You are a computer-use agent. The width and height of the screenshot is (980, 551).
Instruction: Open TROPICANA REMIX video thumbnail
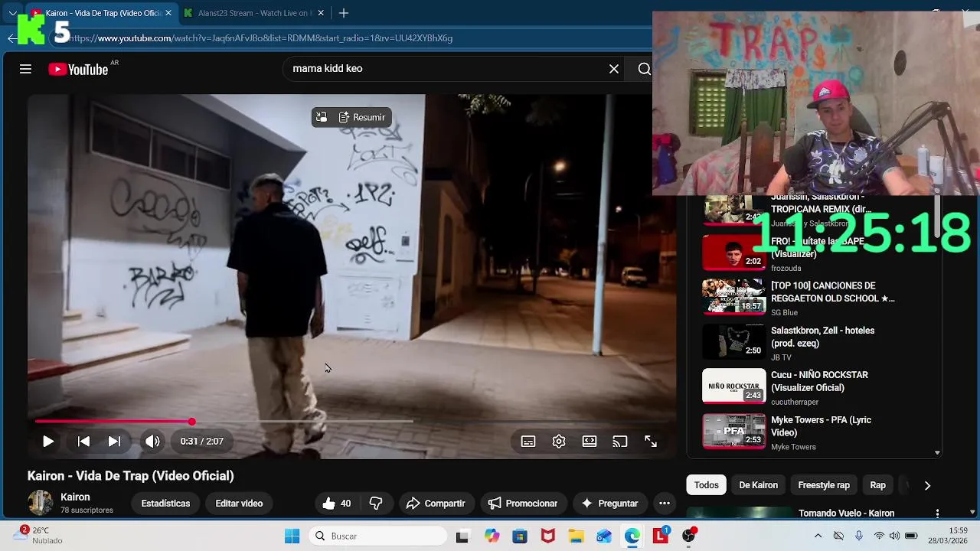pyautogui.click(x=733, y=210)
